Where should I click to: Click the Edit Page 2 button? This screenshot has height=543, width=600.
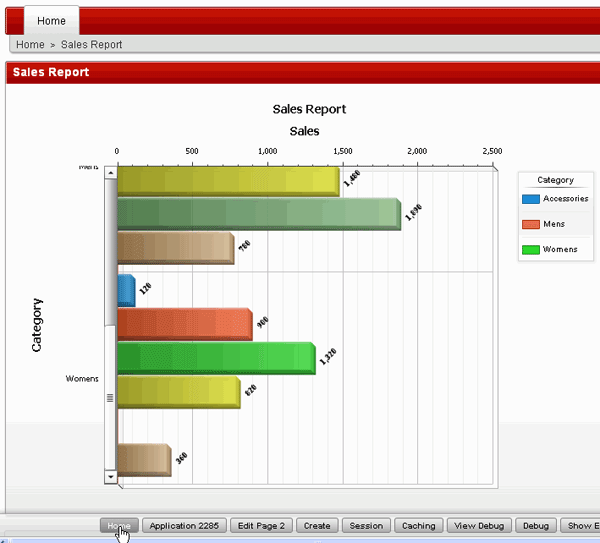tap(261, 526)
